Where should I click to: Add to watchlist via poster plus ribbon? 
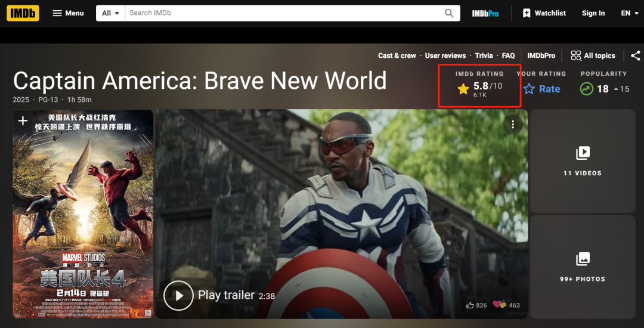pyautogui.click(x=23, y=120)
